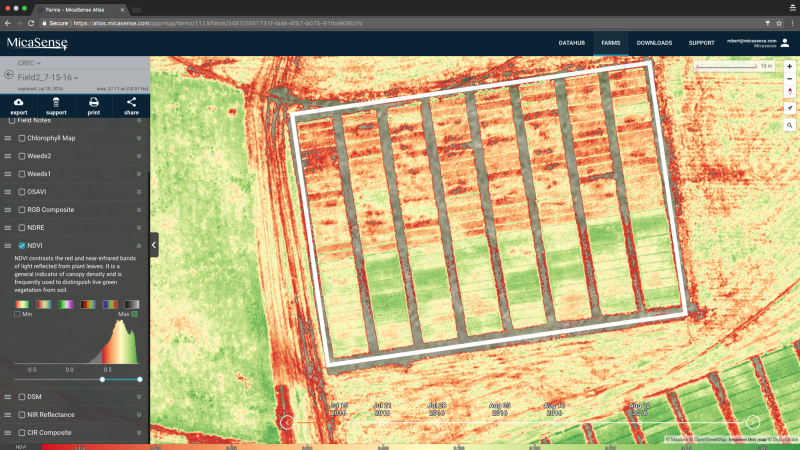The image size is (800, 450).
Task: Reset map orientation with the compass icon
Action: click(789, 91)
